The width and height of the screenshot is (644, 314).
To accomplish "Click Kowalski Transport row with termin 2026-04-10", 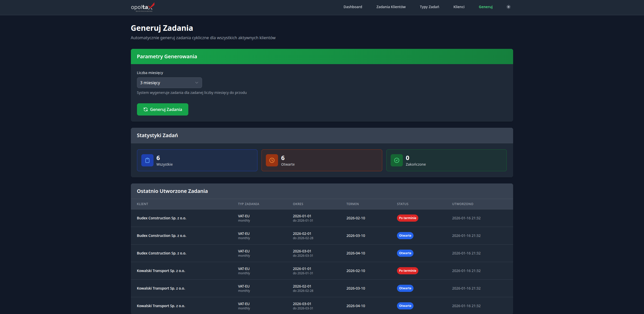I will coord(161,306).
